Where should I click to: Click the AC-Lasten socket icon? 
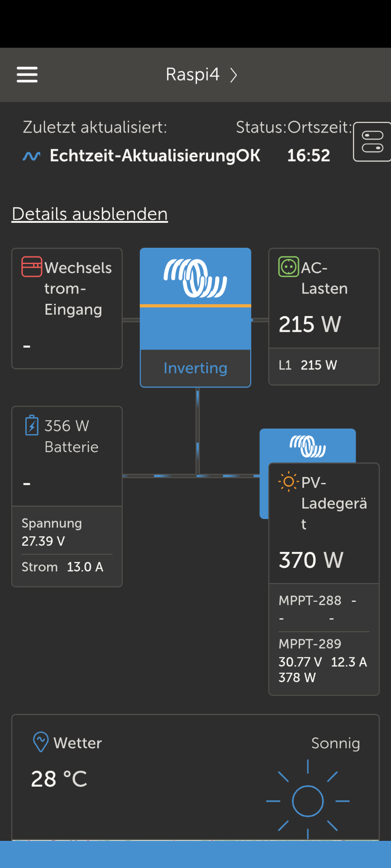(288, 267)
